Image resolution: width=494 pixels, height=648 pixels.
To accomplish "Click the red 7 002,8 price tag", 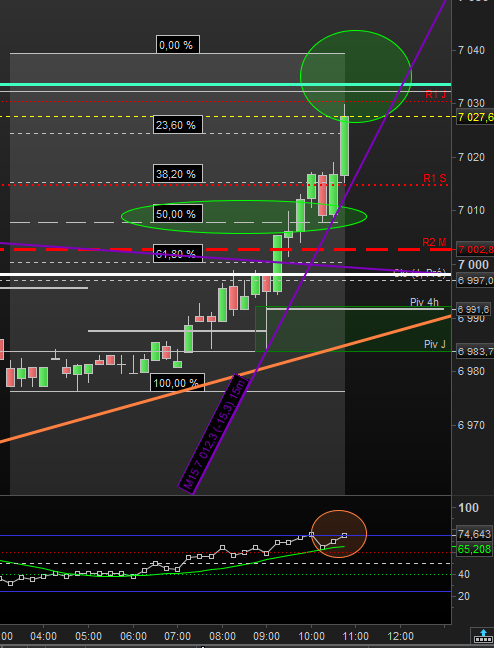I will [x=475, y=250].
